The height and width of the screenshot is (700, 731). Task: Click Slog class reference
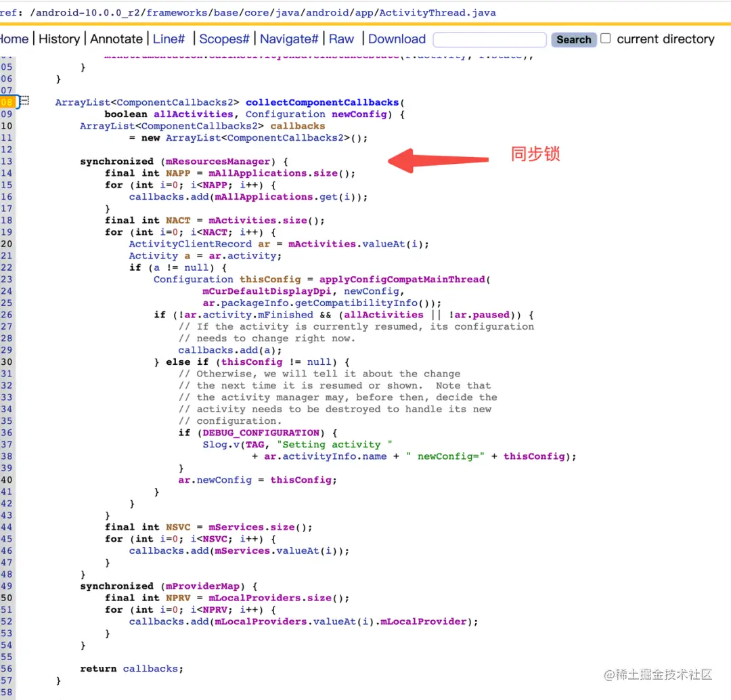(x=215, y=444)
